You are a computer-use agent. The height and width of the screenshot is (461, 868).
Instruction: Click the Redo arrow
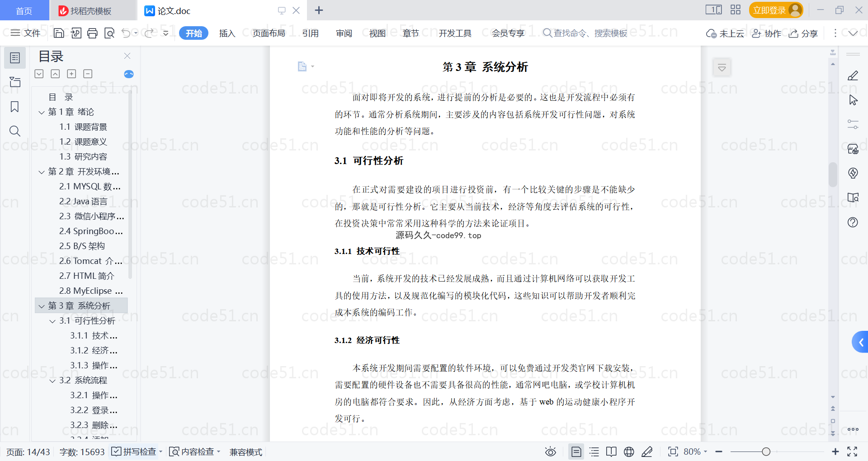[149, 33]
